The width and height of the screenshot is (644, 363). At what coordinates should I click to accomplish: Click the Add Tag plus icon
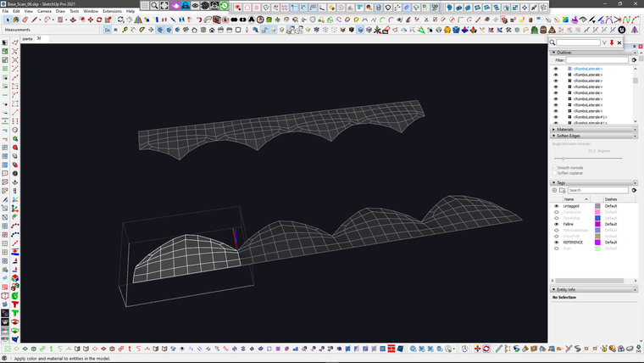(555, 190)
